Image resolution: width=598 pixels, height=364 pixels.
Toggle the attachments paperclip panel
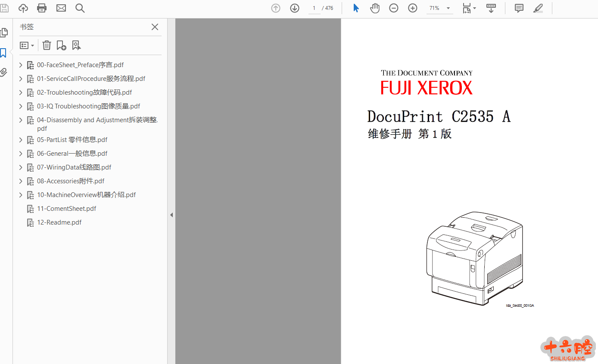(x=3, y=72)
